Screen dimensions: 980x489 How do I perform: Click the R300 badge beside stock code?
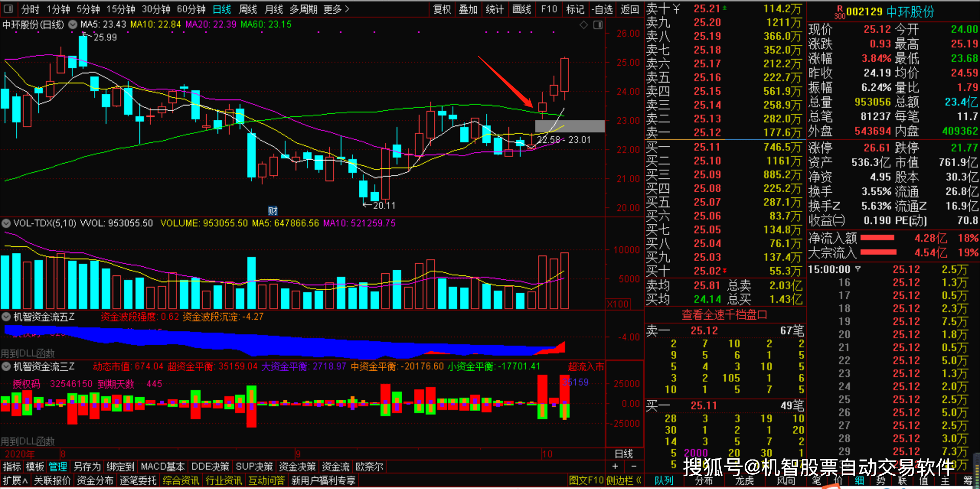(x=839, y=13)
